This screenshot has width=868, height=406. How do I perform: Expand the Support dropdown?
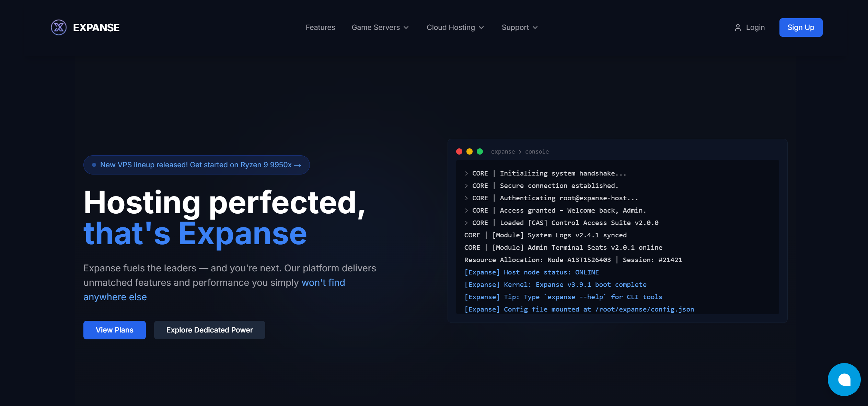coord(519,27)
